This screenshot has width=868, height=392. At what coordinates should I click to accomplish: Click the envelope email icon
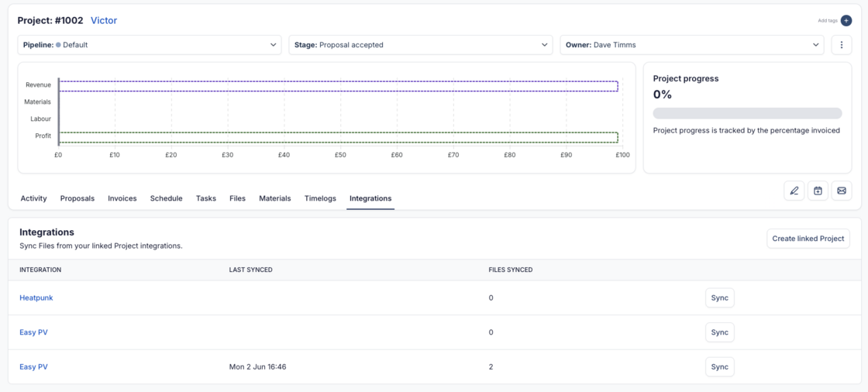pyautogui.click(x=842, y=191)
